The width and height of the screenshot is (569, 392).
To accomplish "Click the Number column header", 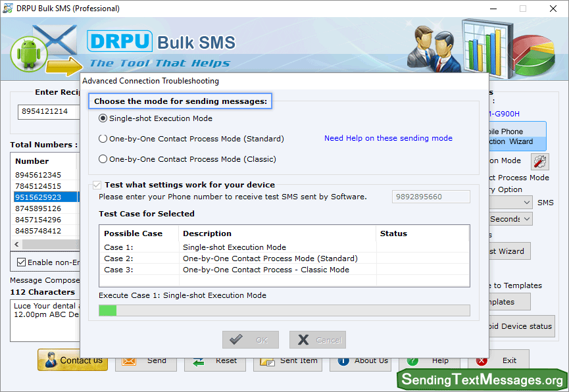I will click(44, 161).
